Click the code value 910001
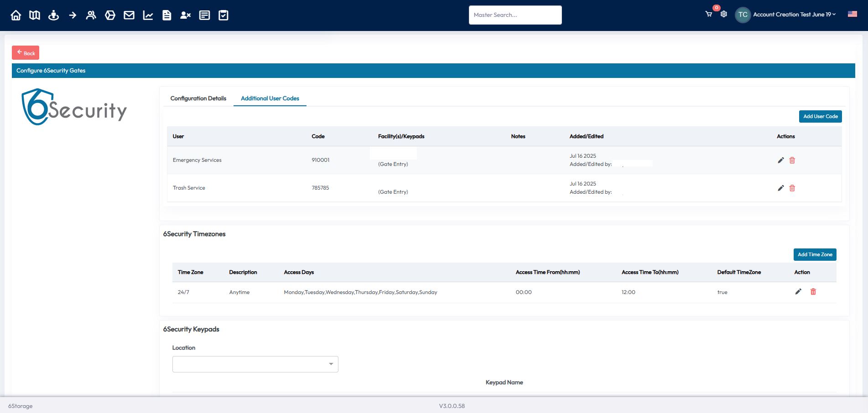 pos(321,160)
